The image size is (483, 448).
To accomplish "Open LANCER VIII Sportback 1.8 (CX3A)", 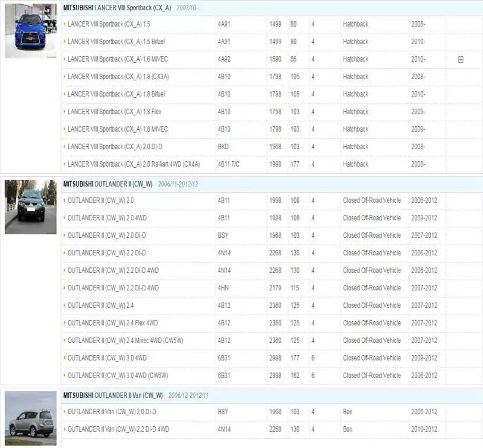I will coord(118,77).
